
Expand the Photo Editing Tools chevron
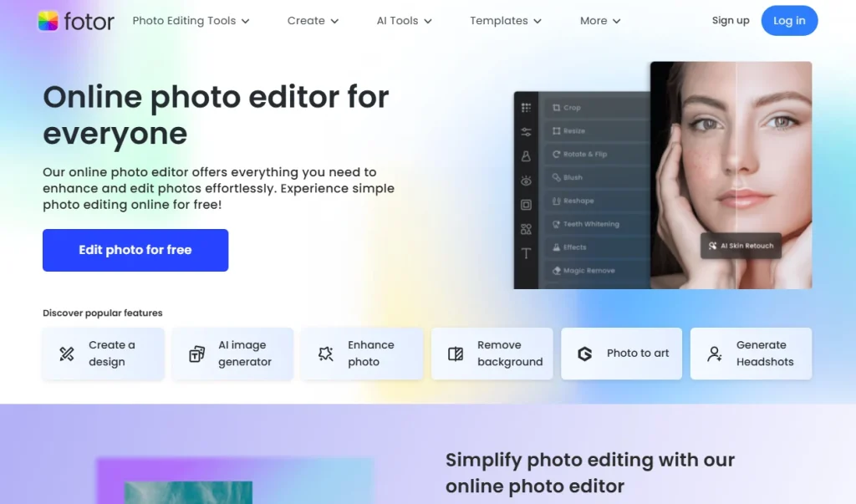click(x=246, y=21)
